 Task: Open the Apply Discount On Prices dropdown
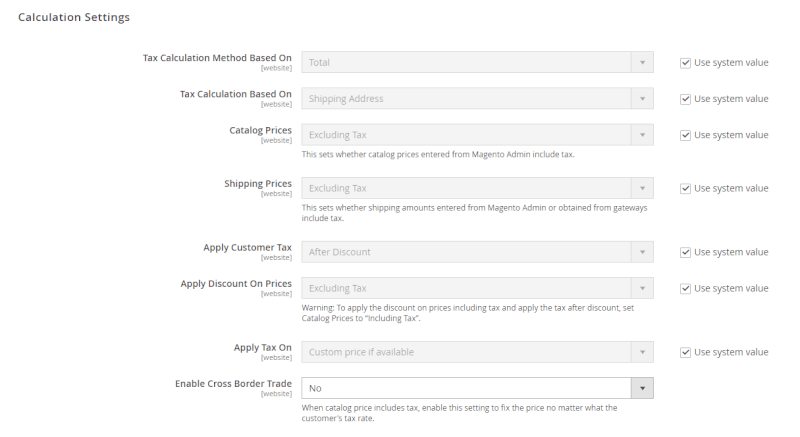coord(477,288)
